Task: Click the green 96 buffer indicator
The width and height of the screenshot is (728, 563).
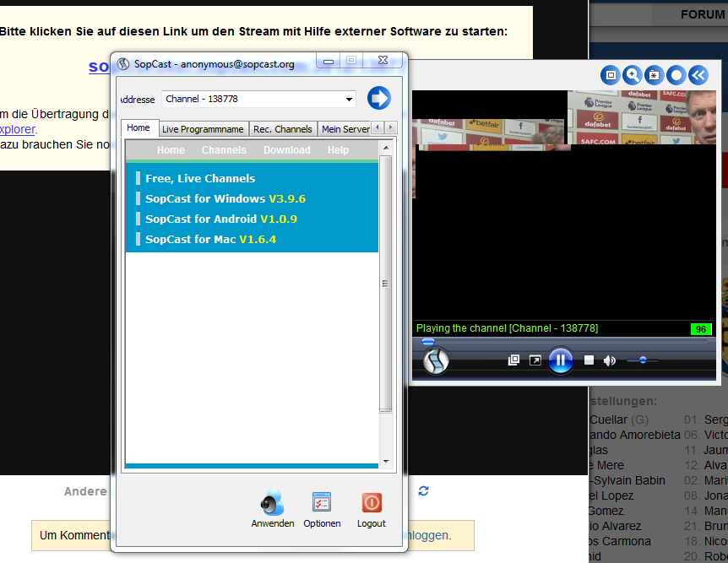Action: 701,329
